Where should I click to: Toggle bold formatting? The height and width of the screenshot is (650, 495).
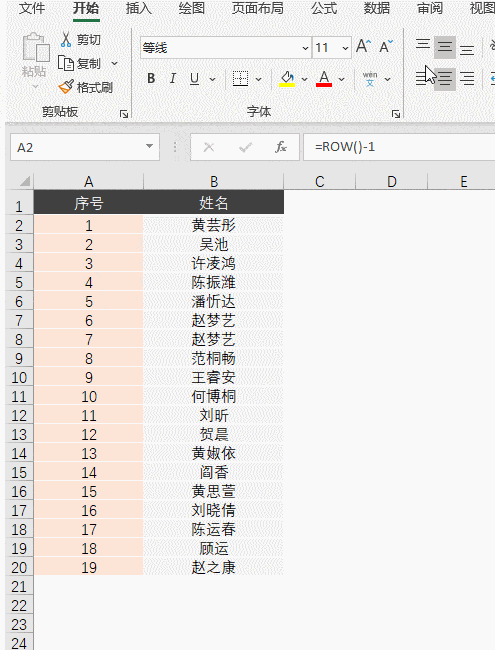pyautogui.click(x=151, y=78)
